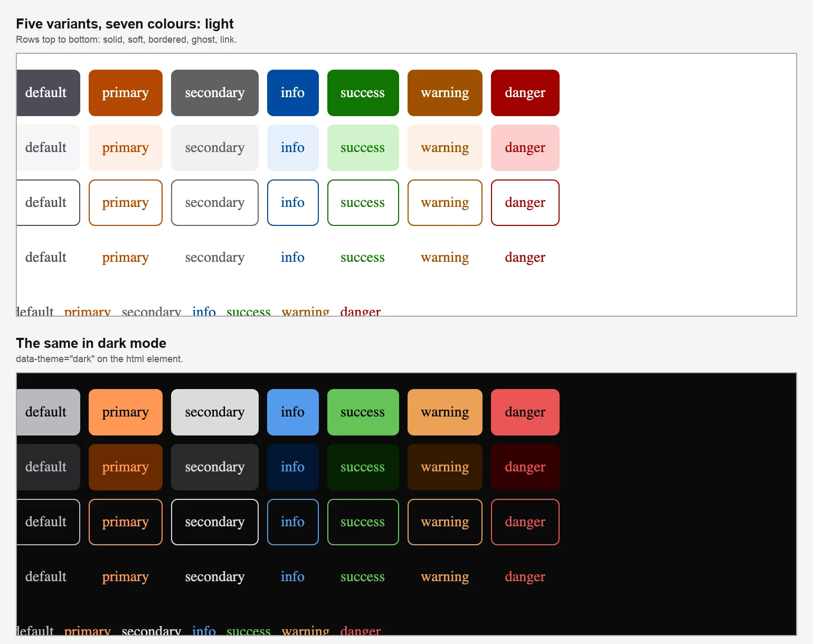Click the solid danger button in dark panel
Viewport: 813px width, 644px height.
coord(525,412)
